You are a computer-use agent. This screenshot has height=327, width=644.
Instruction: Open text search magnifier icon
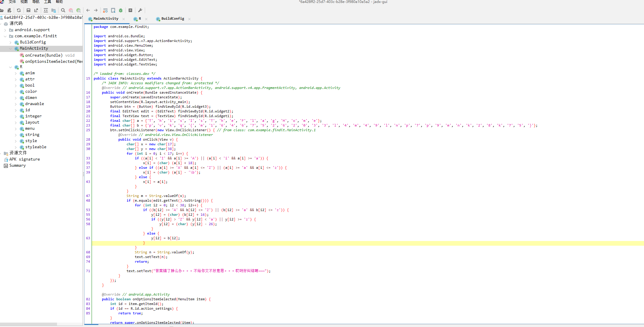click(x=63, y=10)
